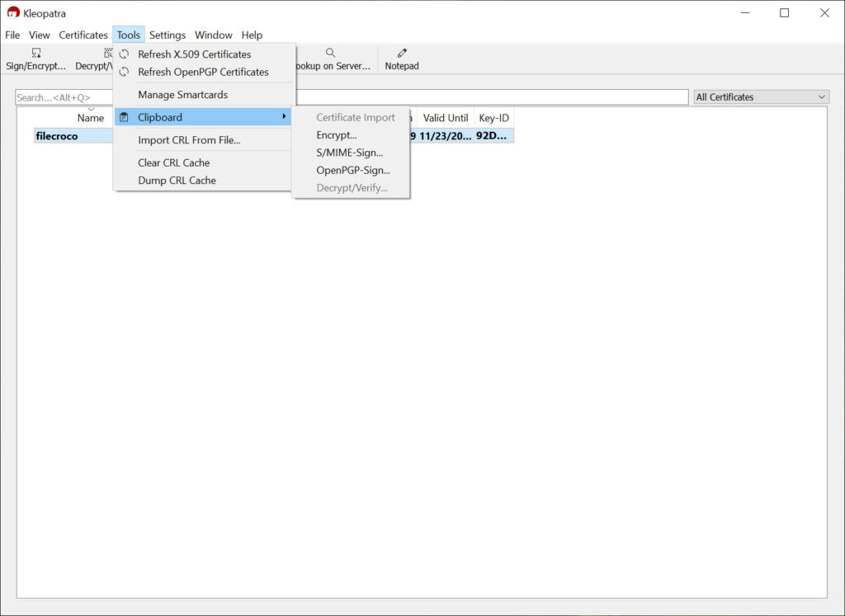
Task: Click the Kleopatra app logo in title bar
Action: point(13,12)
